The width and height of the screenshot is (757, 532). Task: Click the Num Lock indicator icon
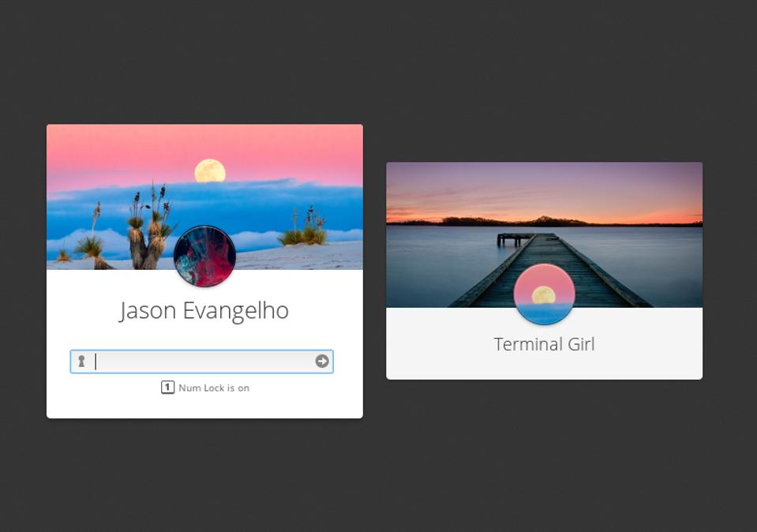(167, 388)
